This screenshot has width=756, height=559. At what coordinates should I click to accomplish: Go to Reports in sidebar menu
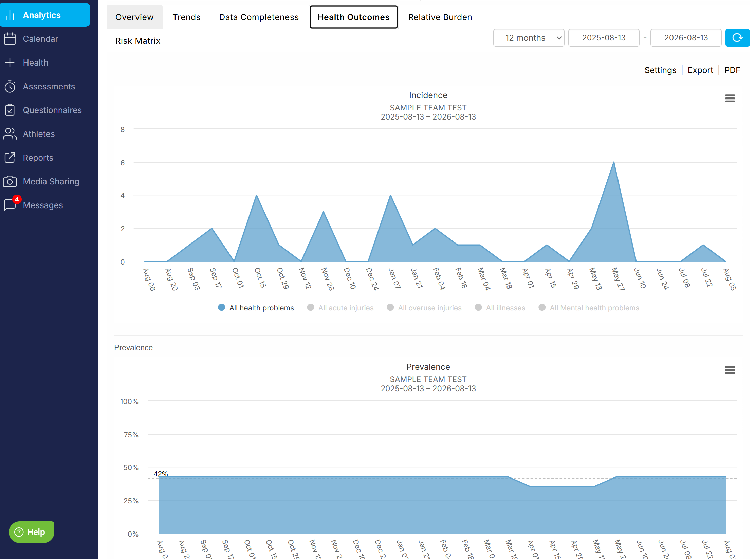click(38, 158)
